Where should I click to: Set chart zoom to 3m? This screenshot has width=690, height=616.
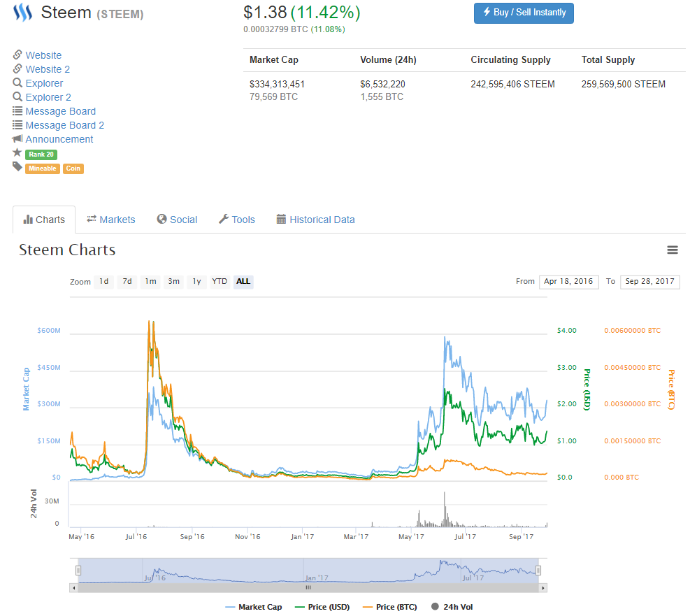pyautogui.click(x=174, y=282)
